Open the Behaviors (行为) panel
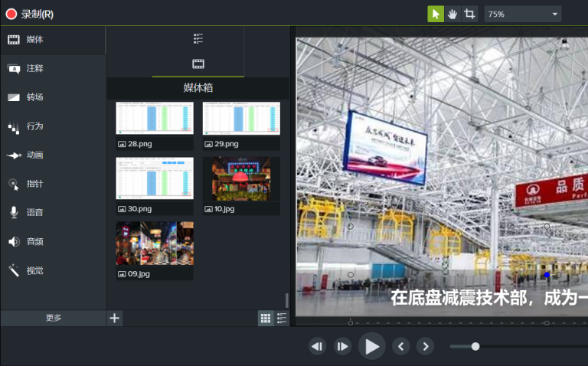 point(52,126)
